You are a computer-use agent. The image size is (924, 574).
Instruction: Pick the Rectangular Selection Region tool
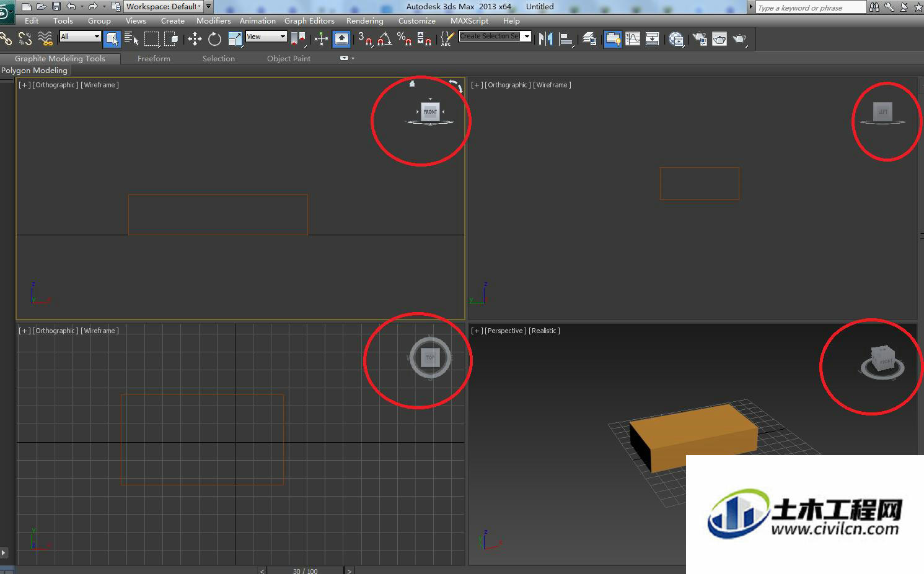[x=151, y=39]
